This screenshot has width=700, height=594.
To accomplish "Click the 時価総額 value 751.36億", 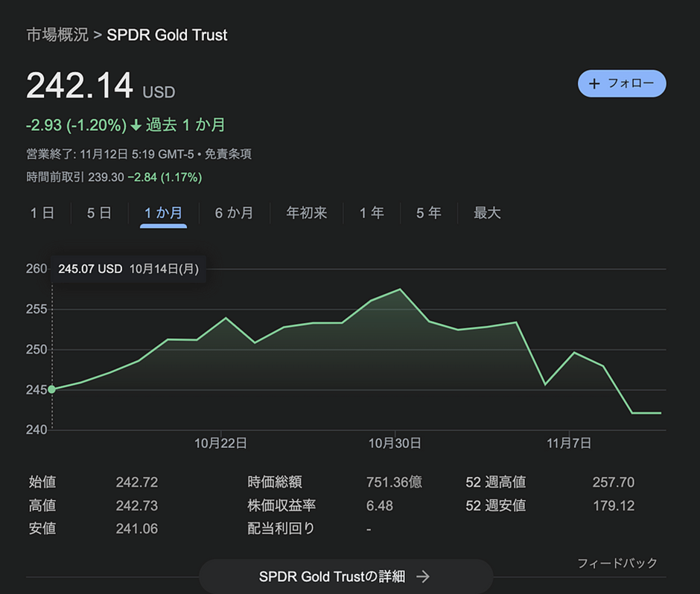I will (394, 482).
